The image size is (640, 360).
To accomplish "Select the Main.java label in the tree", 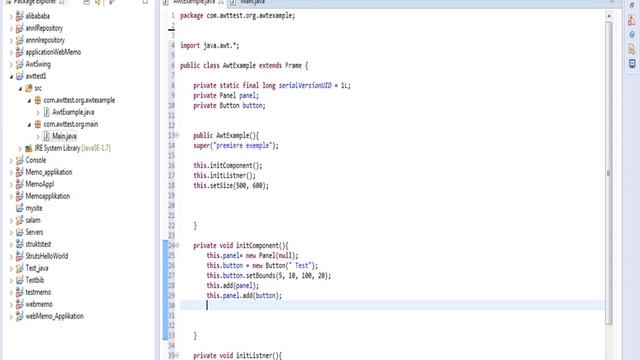I will 64,136.
